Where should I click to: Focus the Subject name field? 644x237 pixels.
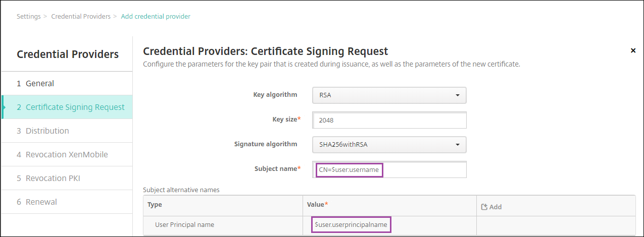(x=389, y=170)
